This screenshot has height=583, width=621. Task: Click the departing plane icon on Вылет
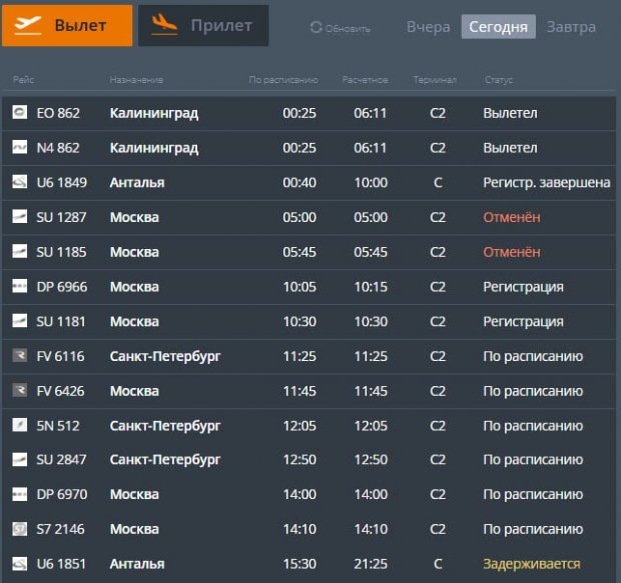tap(28, 25)
